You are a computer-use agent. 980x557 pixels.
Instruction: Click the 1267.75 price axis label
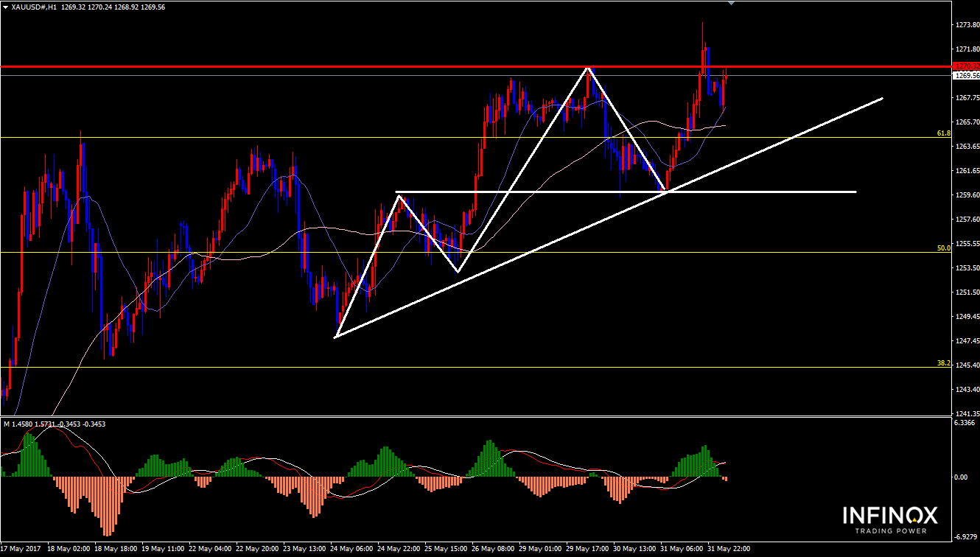967,98
